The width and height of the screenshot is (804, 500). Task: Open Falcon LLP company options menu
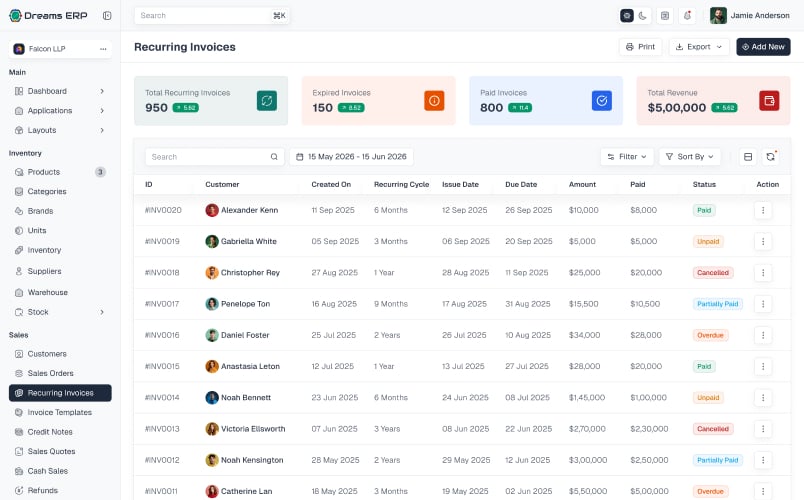coord(103,49)
